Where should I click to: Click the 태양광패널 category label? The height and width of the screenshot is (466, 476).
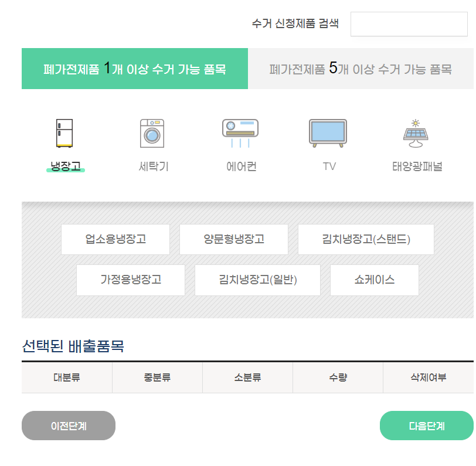[417, 166]
